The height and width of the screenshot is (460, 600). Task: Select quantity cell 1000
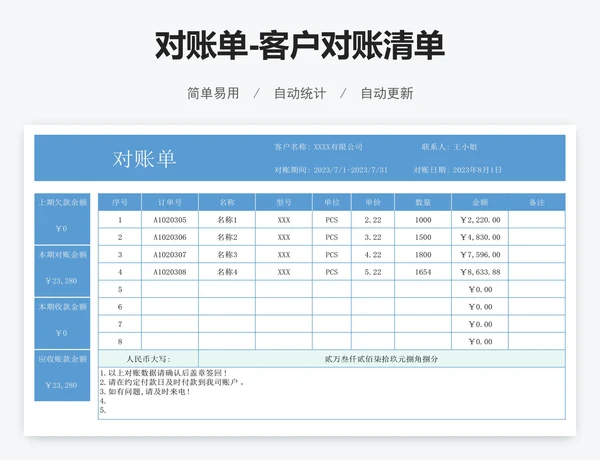(423, 220)
